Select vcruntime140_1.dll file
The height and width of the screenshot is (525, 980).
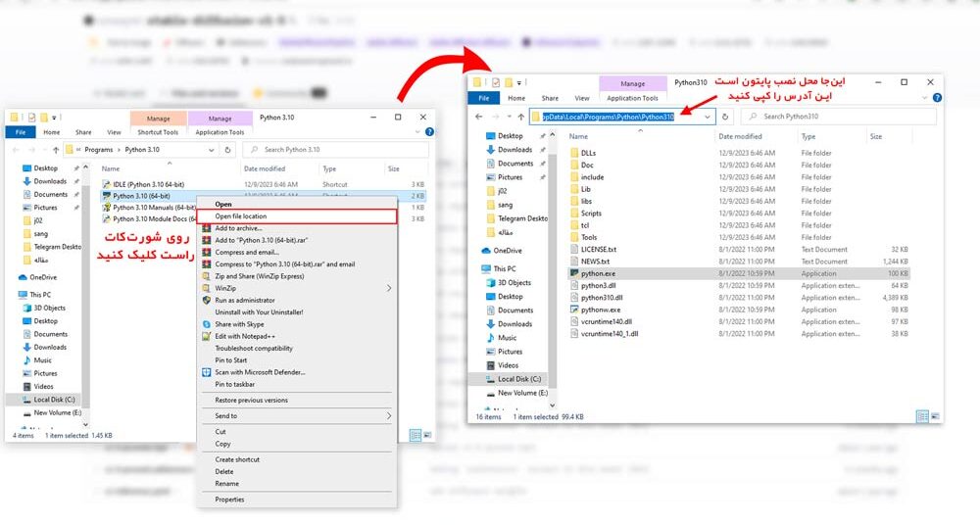click(610, 334)
